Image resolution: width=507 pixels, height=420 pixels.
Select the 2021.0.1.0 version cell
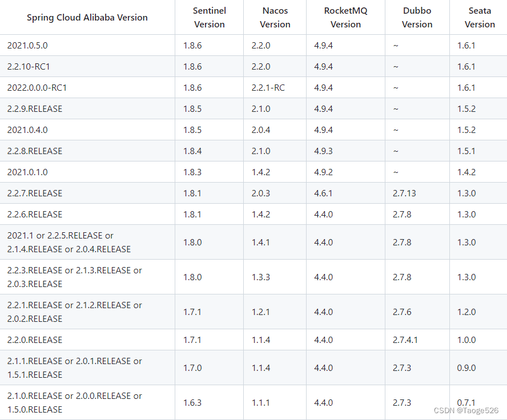[x=27, y=172]
